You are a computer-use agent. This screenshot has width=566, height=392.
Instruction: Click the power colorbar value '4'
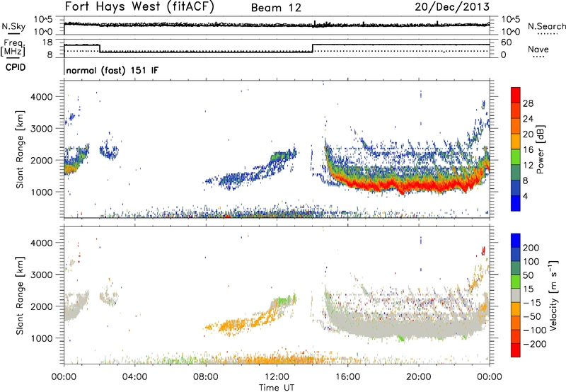point(525,196)
